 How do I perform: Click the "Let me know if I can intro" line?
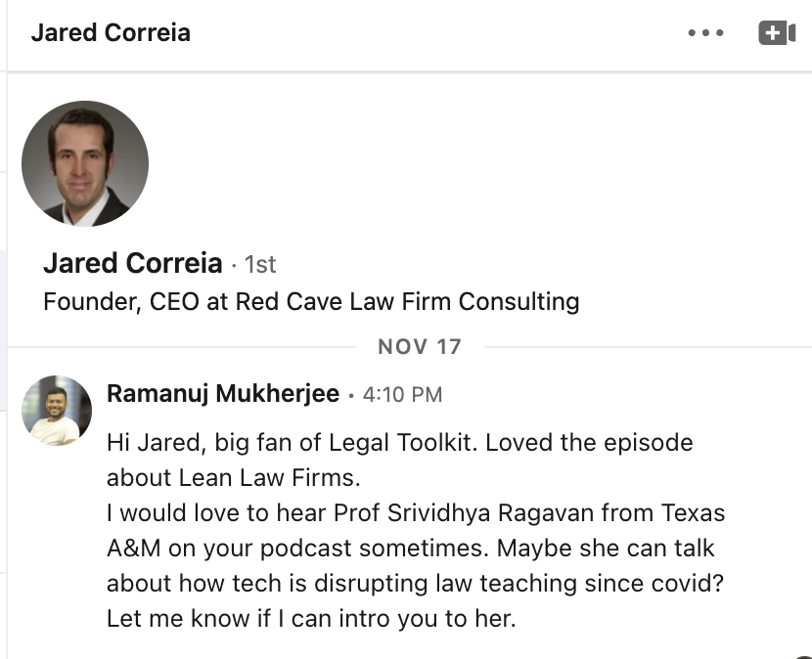pyautogui.click(x=311, y=618)
